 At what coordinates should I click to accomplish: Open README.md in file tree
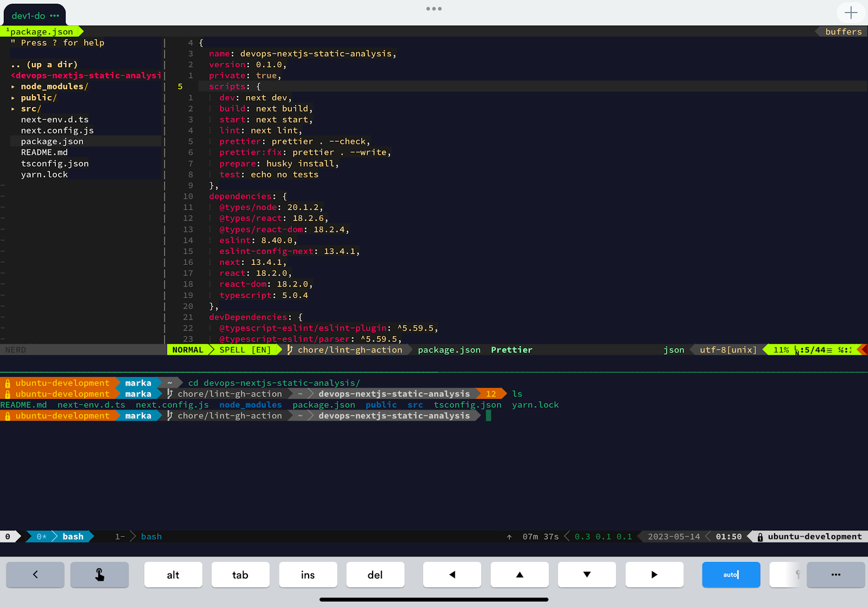coord(44,152)
